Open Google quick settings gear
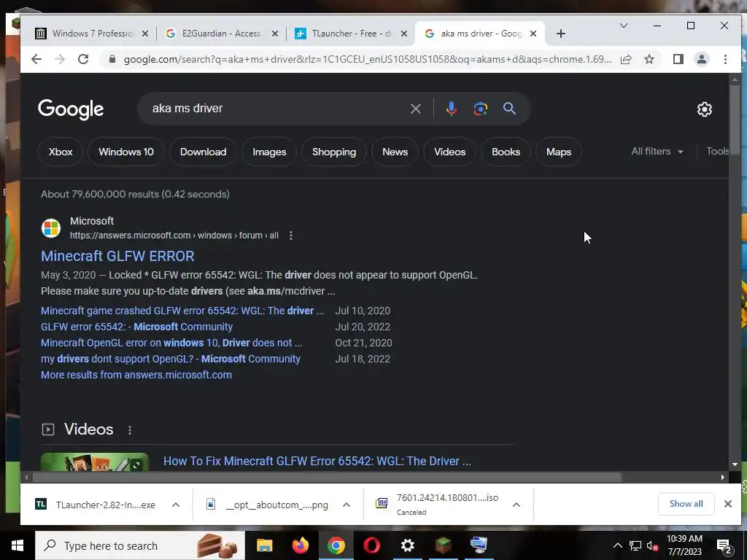The width and height of the screenshot is (747, 560). point(704,109)
